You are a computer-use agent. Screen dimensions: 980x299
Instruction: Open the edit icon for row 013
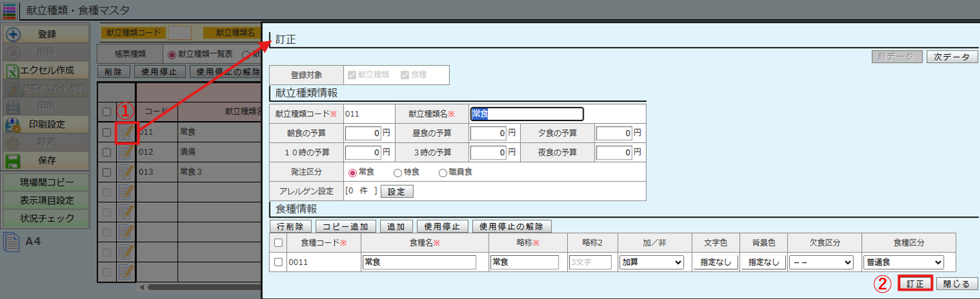click(x=126, y=171)
